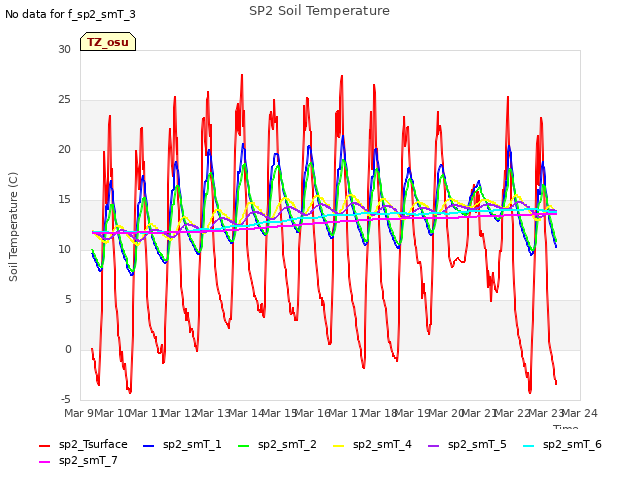Click the 25 y-axis tick label
This screenshot has height=480, width=640.
[x=64, y=100]
